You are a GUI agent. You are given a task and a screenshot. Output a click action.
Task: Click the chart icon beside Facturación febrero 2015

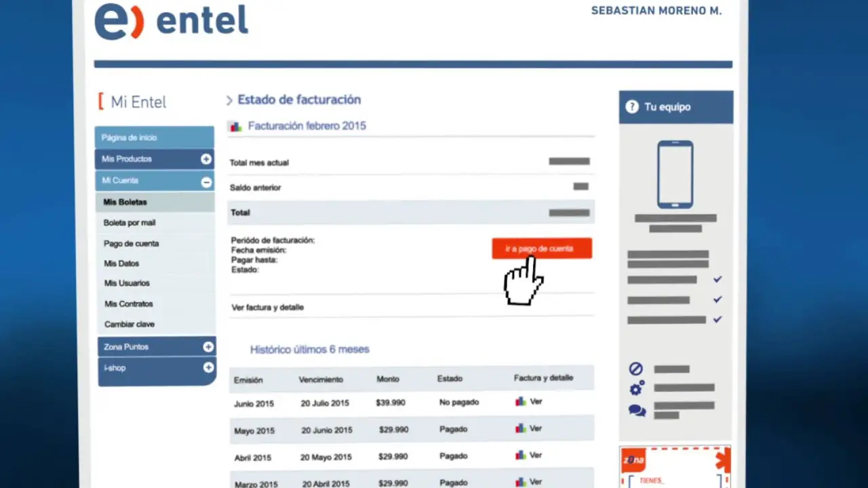click(x=235, y=126)
